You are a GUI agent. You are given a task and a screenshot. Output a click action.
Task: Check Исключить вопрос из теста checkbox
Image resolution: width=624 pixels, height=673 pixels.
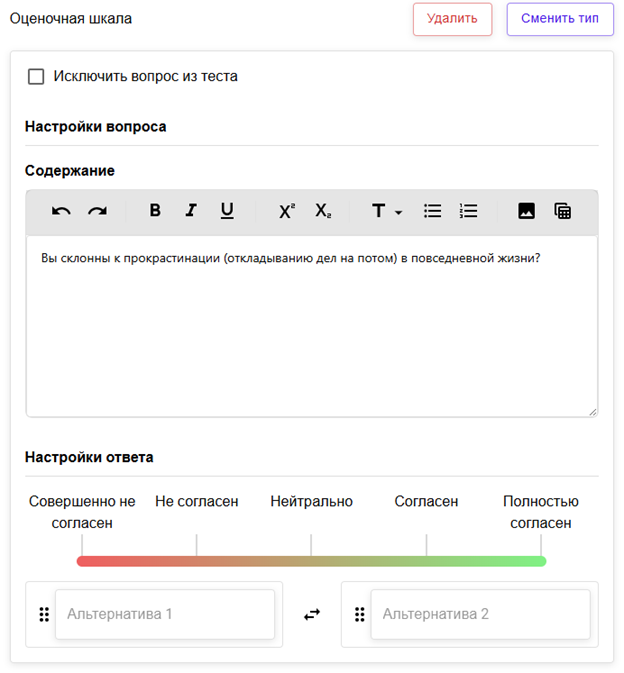click(x=36, y=76)
